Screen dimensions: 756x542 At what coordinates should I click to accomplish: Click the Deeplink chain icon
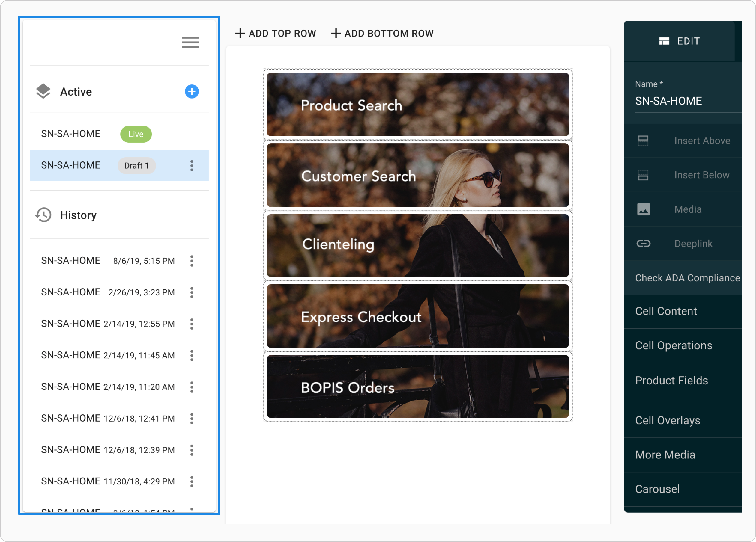tap(643, 244)
